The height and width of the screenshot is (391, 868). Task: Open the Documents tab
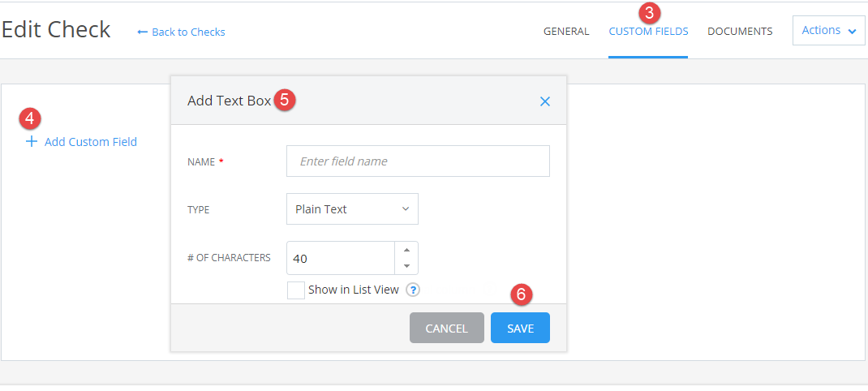click(740, 32)
